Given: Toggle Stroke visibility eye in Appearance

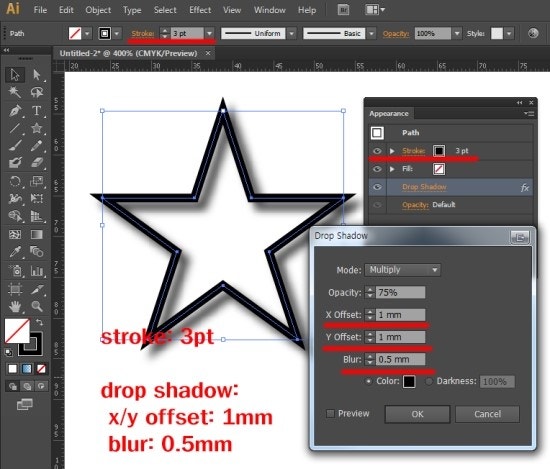Looking at the screenshot, I should click(x=377, y=151).
